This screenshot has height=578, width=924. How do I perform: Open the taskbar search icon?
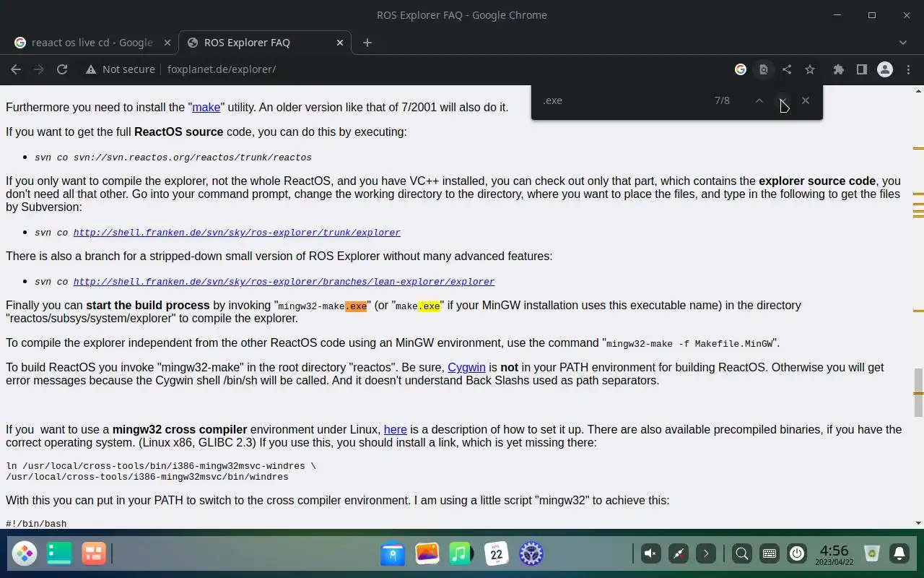741,554
